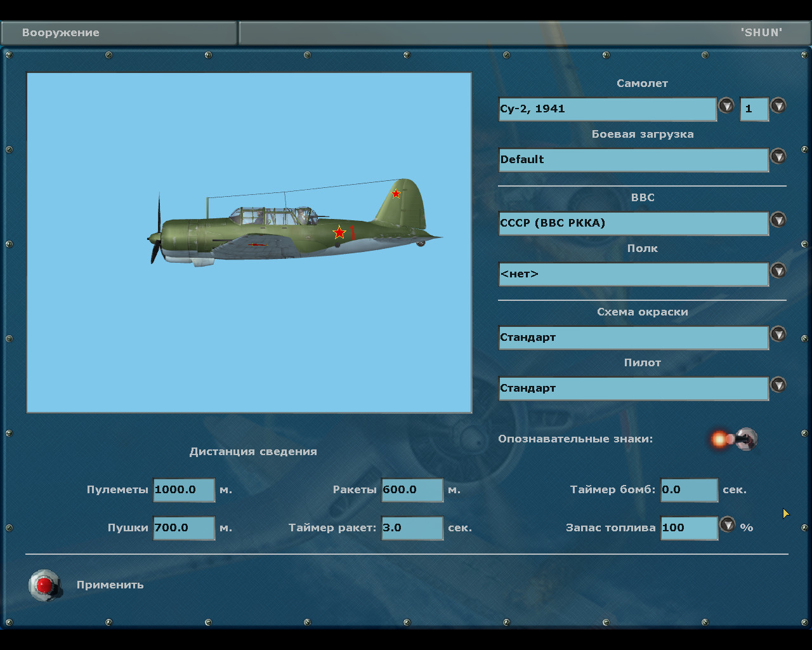Click the Таймер ракет input field
The width and height of the screenshot is (812, 650).
point(412,528)
